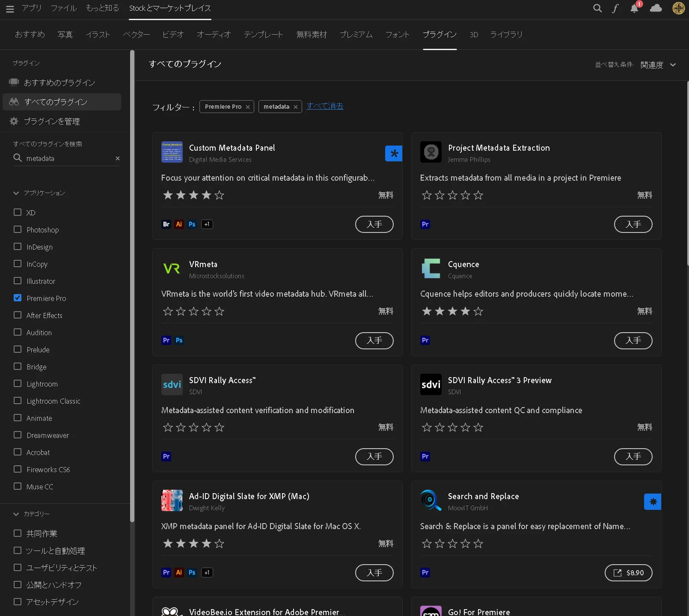Click 入手 on SDVI Rally Access 3 Preview
Viewport: 689px width, 616px height.
[633, 456]
